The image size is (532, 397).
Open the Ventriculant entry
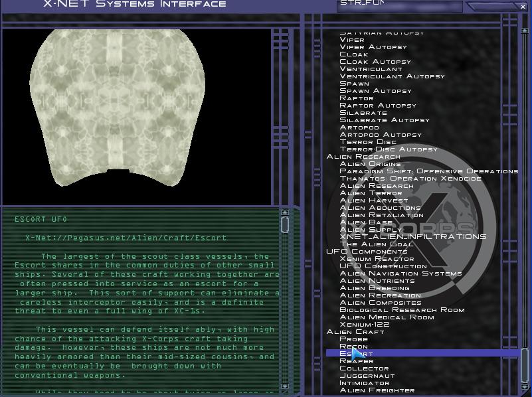coord(371,69)
